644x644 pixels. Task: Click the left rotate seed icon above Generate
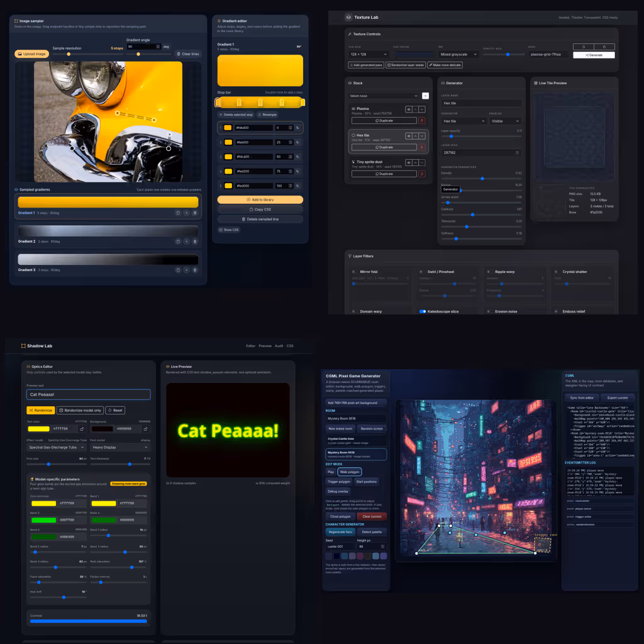pyautogui.click(x=584, y=47)
